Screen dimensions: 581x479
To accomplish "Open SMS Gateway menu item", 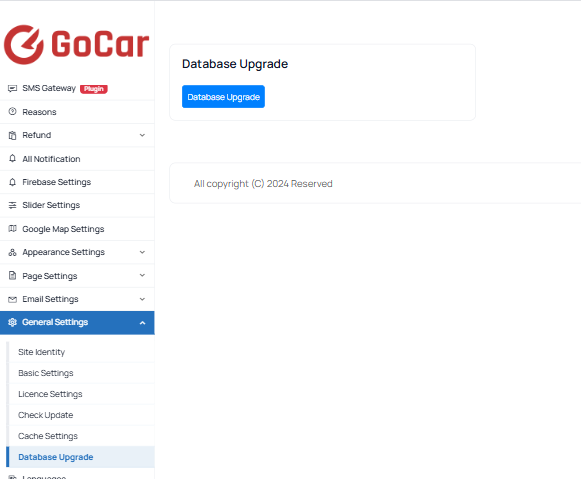I will tap(77, 89).
